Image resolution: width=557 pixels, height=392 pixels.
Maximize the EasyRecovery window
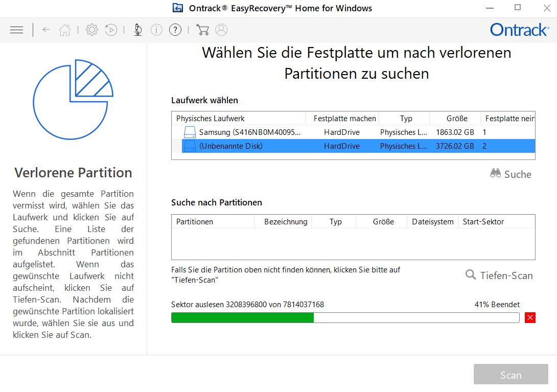point(518,8)
